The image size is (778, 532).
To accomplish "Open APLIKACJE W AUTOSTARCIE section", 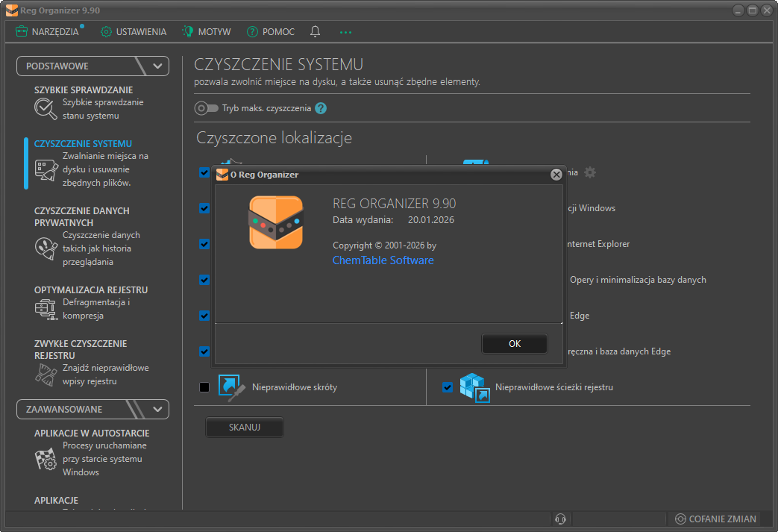I will pos(92,434).
